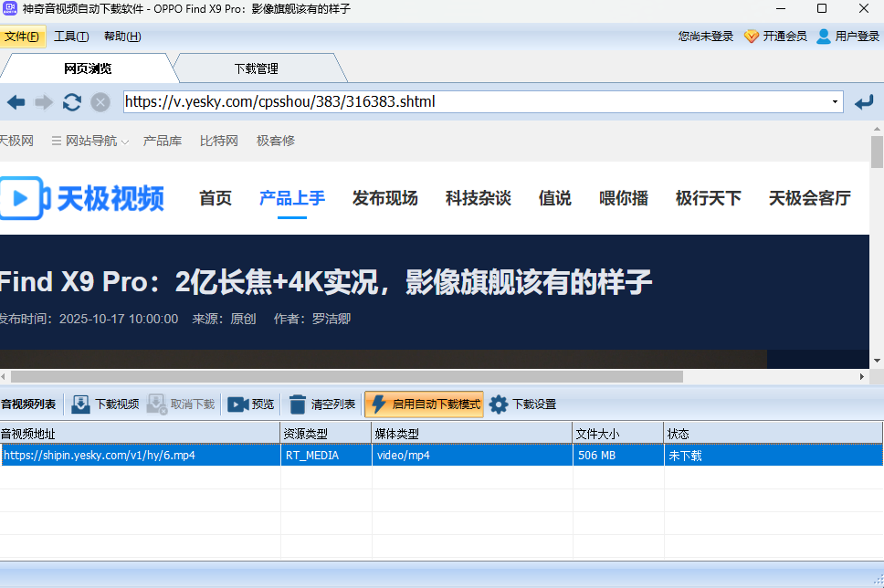The width and height of the screenshot is (884, 588).
Task: Click the back navigation arrow
Action: 16,102
